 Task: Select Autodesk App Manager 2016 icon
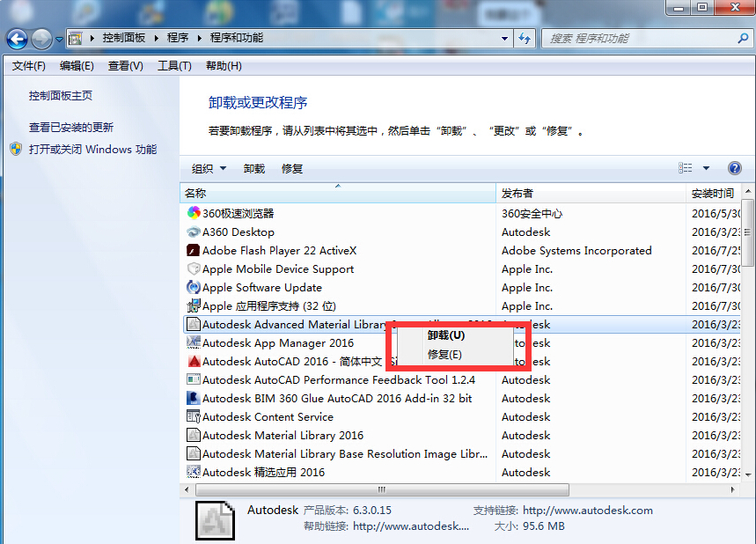coord(194,342)
